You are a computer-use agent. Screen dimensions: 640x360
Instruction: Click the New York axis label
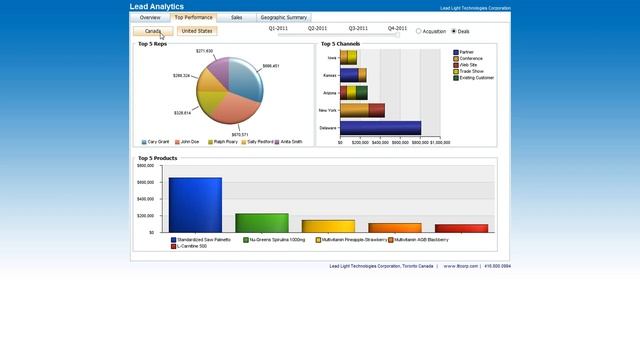328,111
